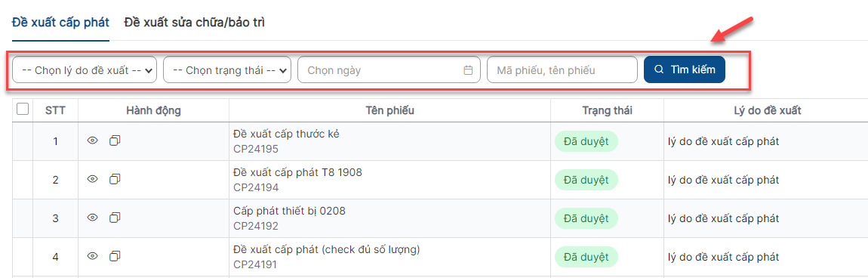
Task: Open eye view icon for CP24194
Action: pyautogui.click(x=93, y=179)
